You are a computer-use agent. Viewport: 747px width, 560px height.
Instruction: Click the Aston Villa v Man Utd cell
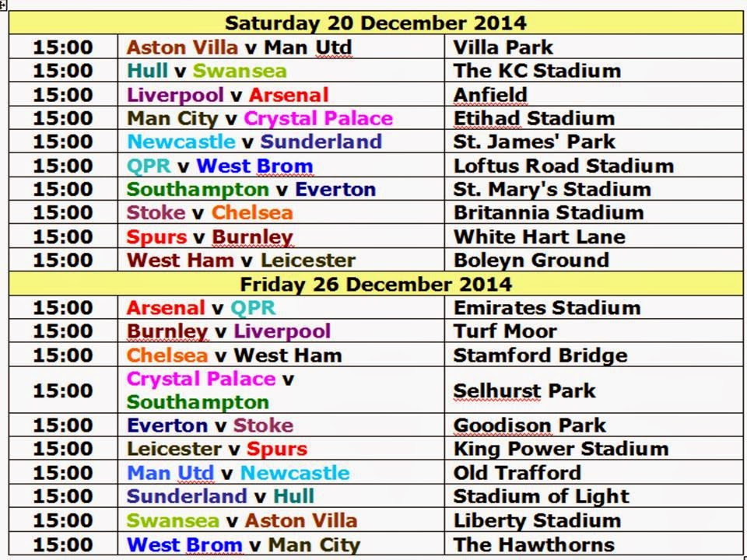click(x=281, y=47)
